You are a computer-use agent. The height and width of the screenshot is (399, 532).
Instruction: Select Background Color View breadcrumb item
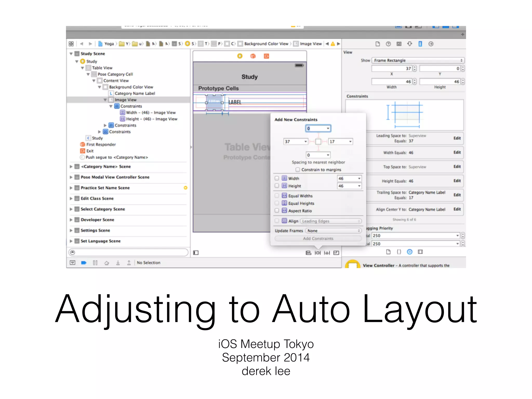point(266,44)
